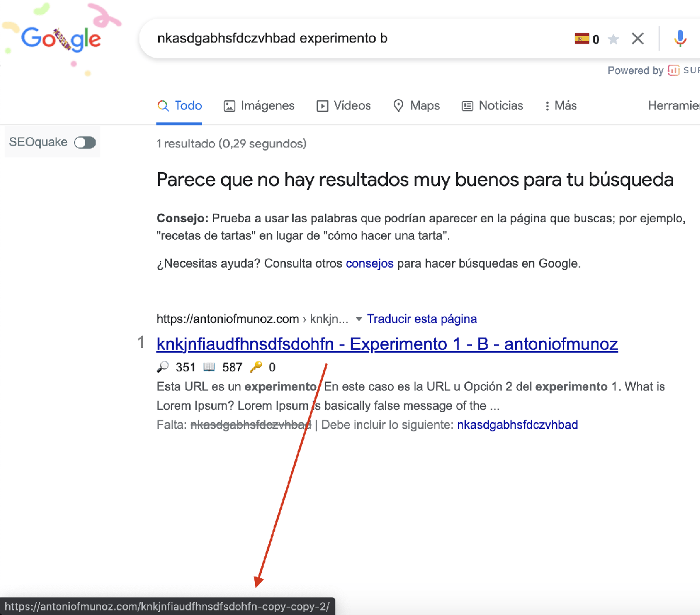Click the star bookmark icon in search bar
700x615 pixels.
pos(613,39)
